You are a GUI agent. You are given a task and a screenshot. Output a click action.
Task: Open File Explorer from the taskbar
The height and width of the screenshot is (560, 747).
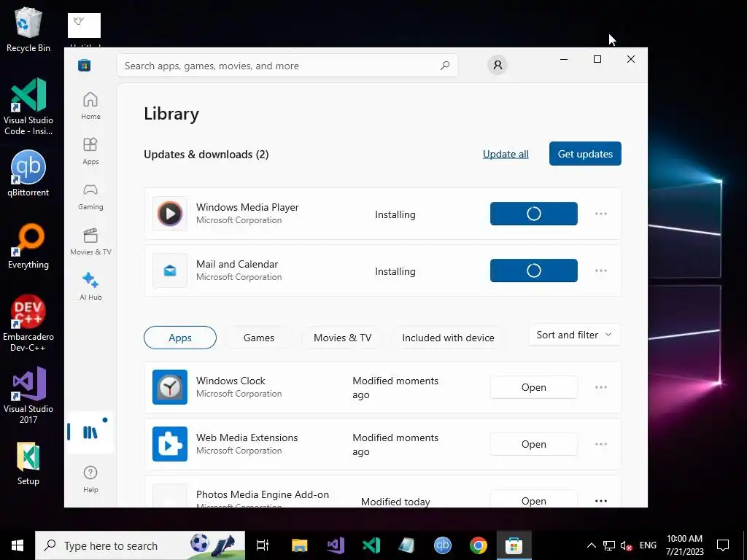tap(300, 545)
